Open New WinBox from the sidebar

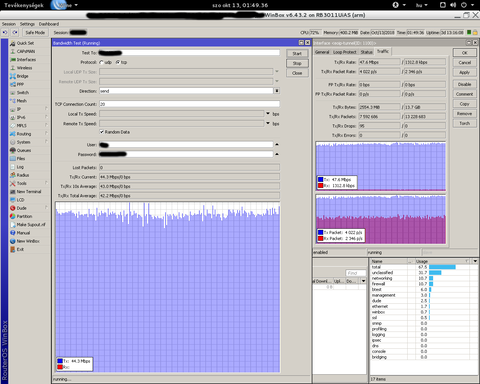pyautogui.click(x=28, y=241)
